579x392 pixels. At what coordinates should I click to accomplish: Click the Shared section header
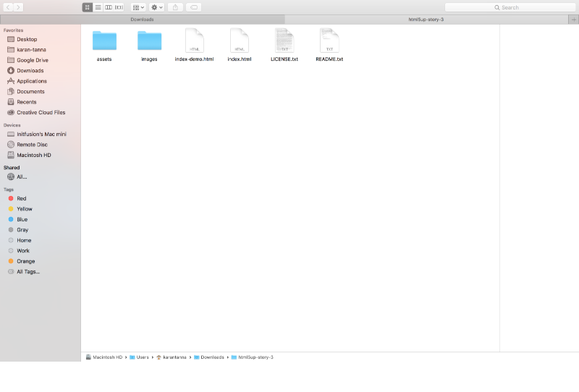coord(12,168)
